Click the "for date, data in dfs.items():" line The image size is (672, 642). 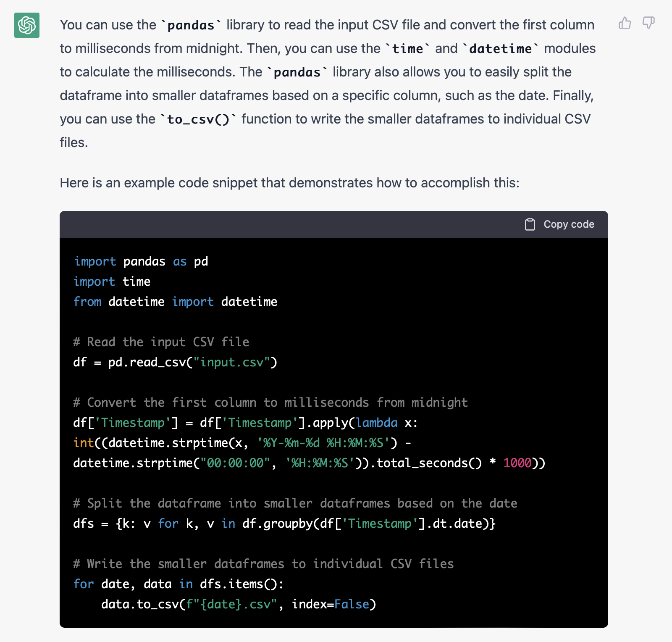tap(178, 584)
